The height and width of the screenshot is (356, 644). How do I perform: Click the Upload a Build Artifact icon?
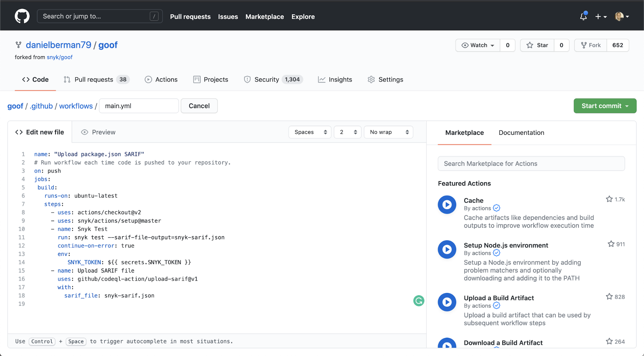point(447,302)
